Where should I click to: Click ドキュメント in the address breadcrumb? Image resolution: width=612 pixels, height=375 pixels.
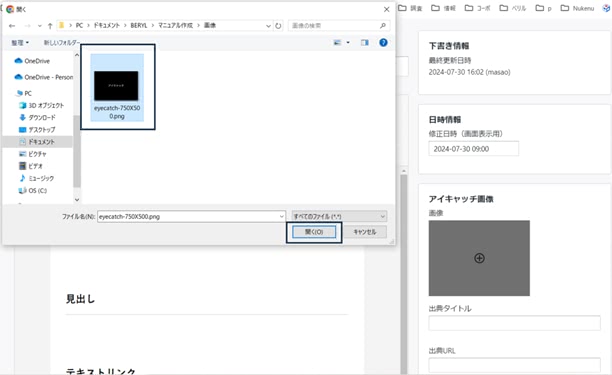tap(107, 25)
